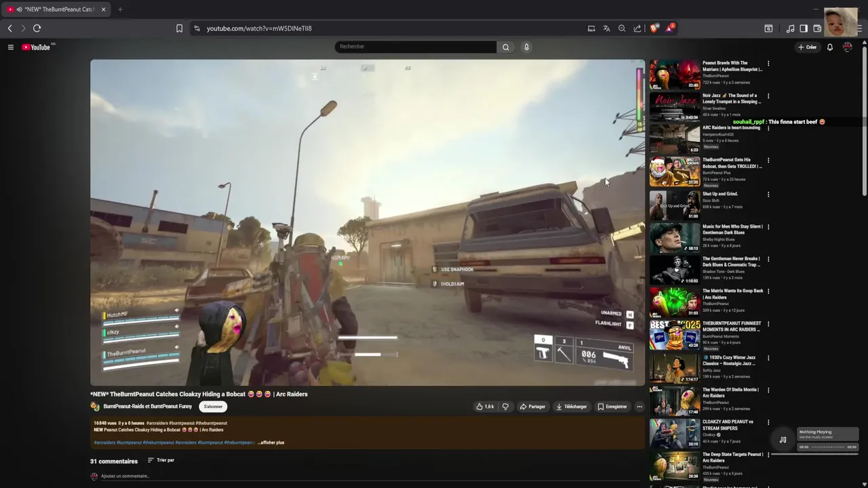The image size is (868, 488).
Task: Open the Brave Rewards triangle icon
Action: point(670,28)
